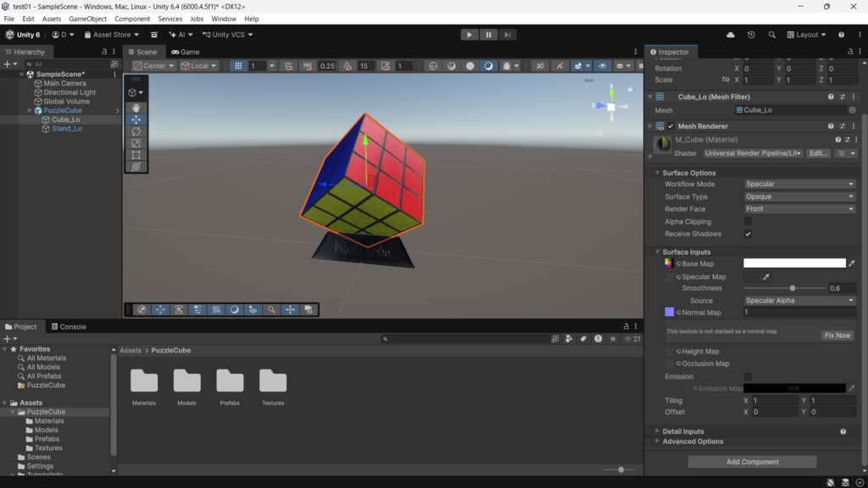Click the Play button
Screen dimensions: 868x488
click(470, 34)
